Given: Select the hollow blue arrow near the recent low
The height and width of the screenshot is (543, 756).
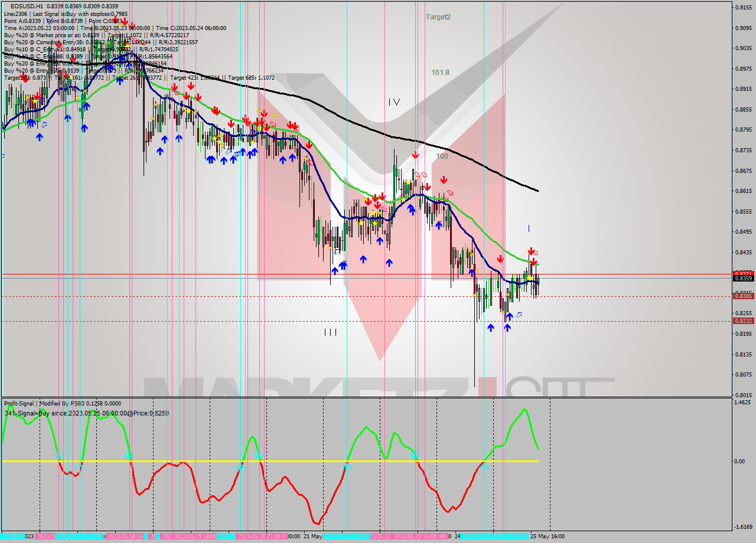Looking at the screenshot, I should [519, 315].
